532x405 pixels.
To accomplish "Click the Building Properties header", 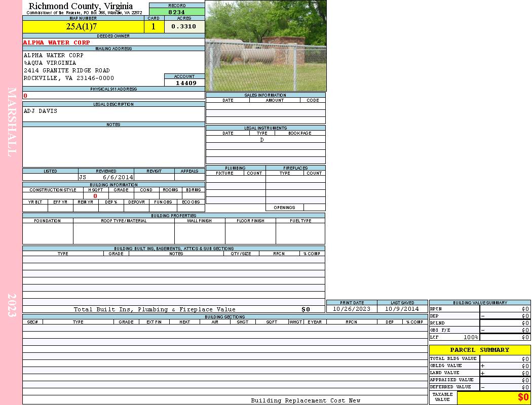I will (173, 216).
